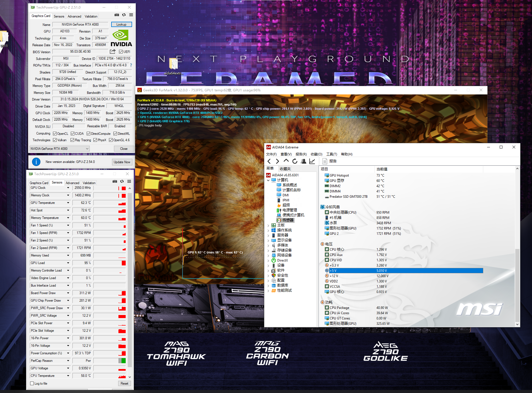Image resolution: width=532 pixels, height=393 pixels.
Task: Click the refresh icon in top GPU-Z window
Action: (124, 15)
